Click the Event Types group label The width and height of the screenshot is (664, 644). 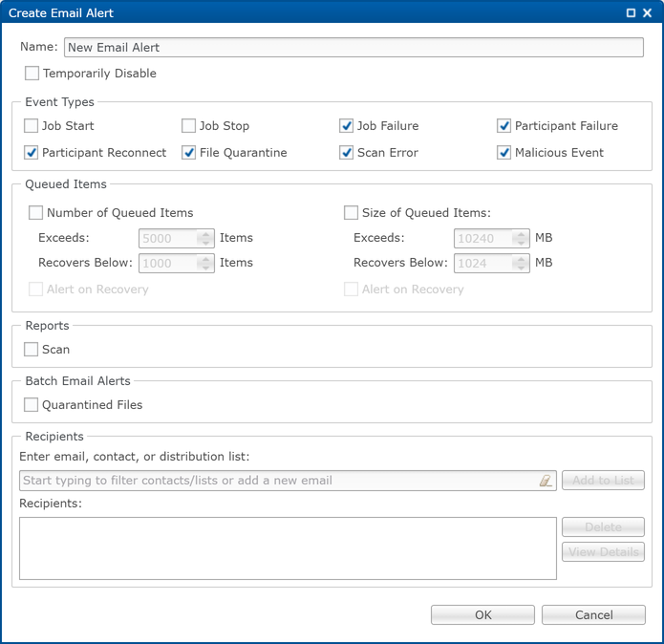coord(59,102)
